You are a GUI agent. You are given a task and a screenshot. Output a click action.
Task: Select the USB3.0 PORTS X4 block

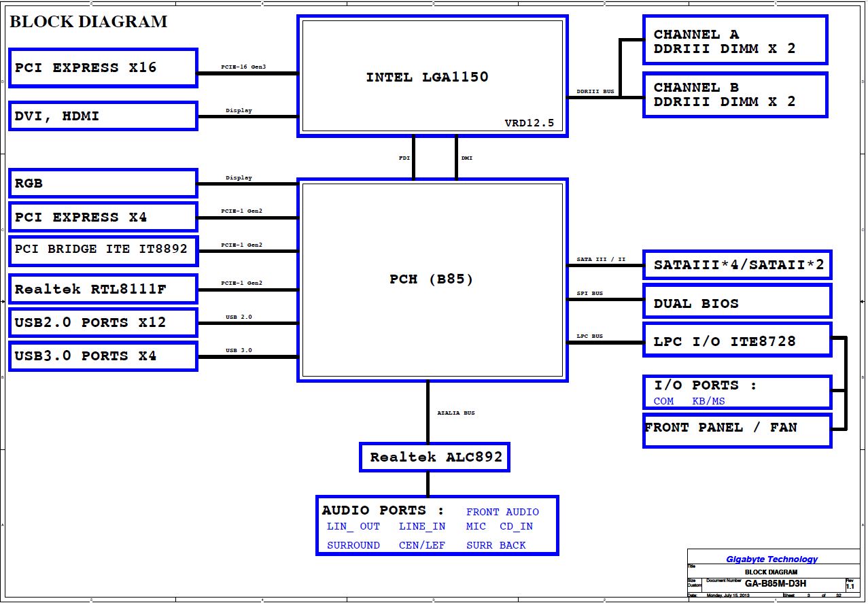point(103,356)
